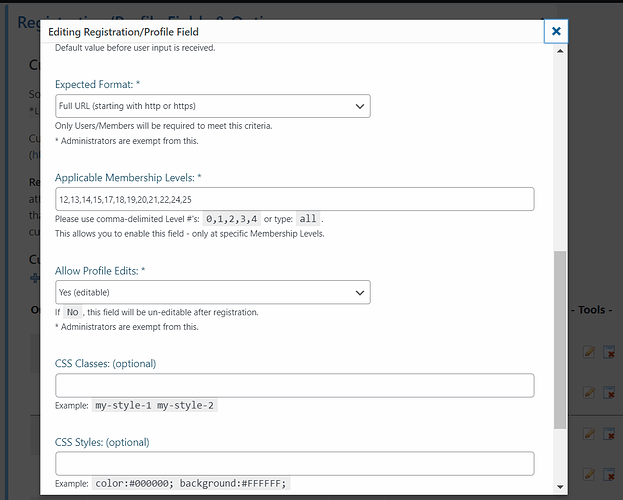Click the 'my-style-1 my-style-2' example
Viewport: 623px width, 500px height.
tap(155, 405)
